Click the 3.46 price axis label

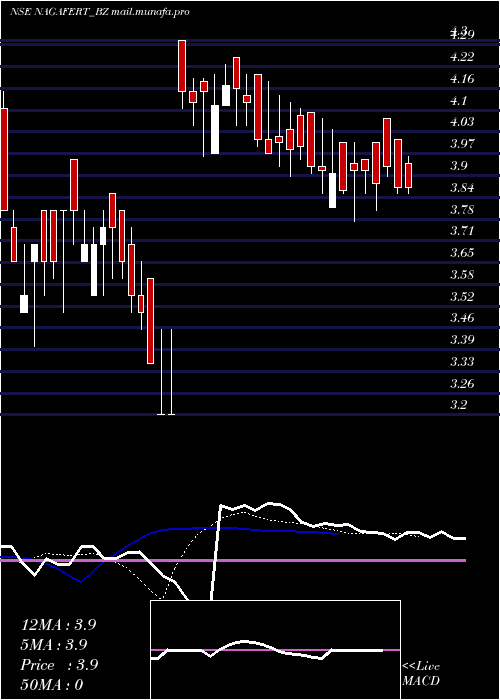pos(462,318)
